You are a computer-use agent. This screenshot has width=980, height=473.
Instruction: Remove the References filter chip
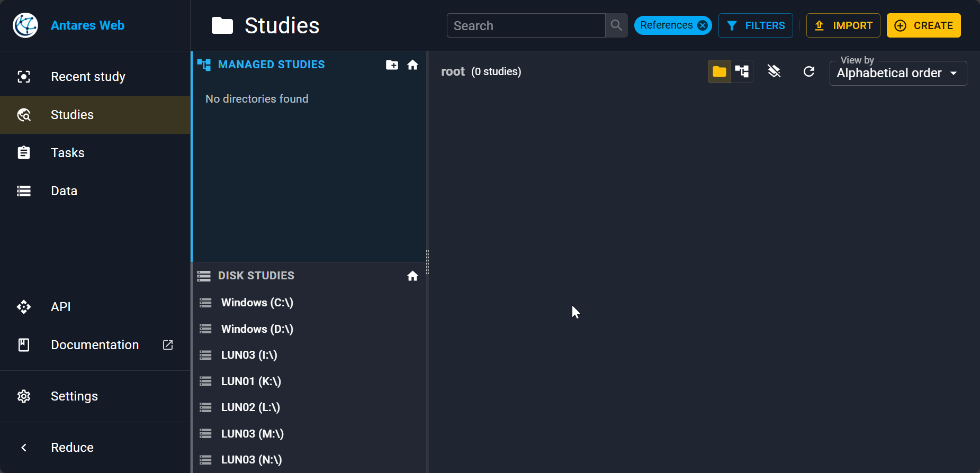coord(703,25)
